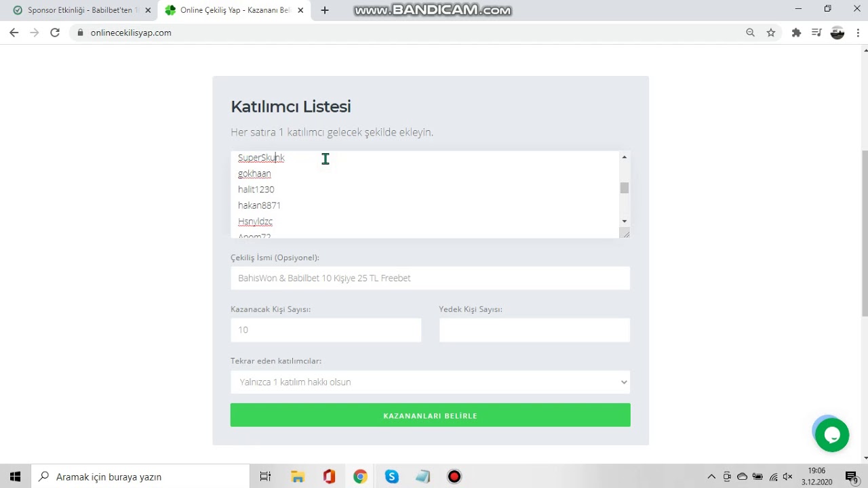868x488 pixels.
Task: Open the Chrome profile avatar
Action: click(837, 33)
